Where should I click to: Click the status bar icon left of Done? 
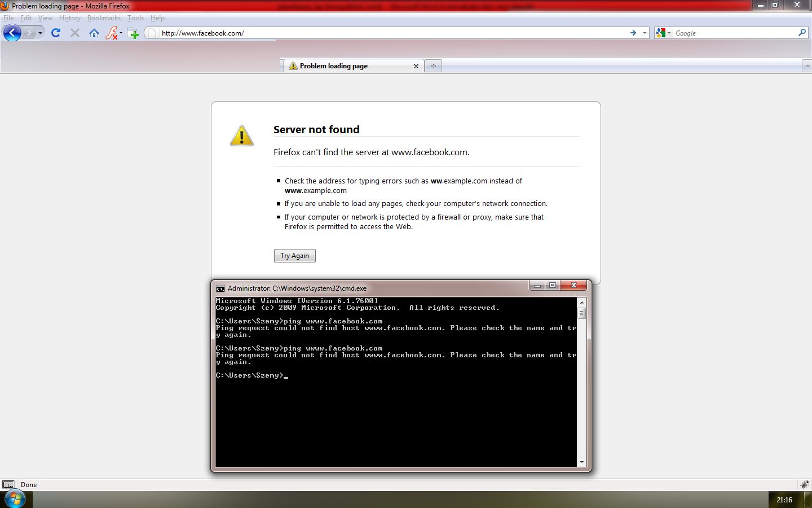[x=8, y=484]
